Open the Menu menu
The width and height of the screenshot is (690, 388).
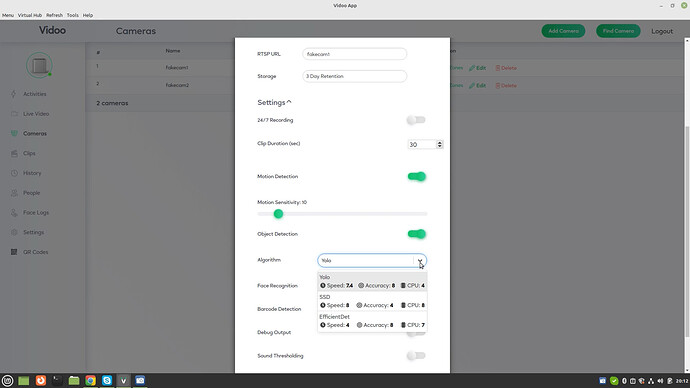click(x=8, y=15)
